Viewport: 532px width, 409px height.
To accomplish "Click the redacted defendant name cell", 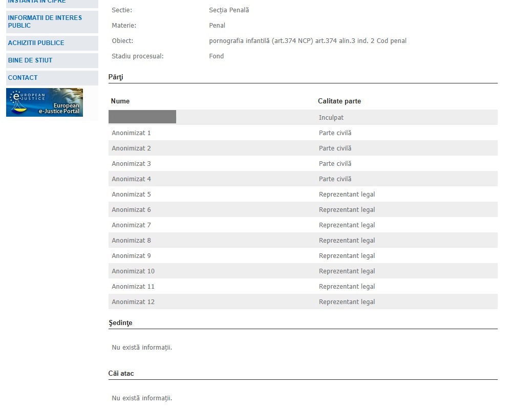I will [142, 117].
